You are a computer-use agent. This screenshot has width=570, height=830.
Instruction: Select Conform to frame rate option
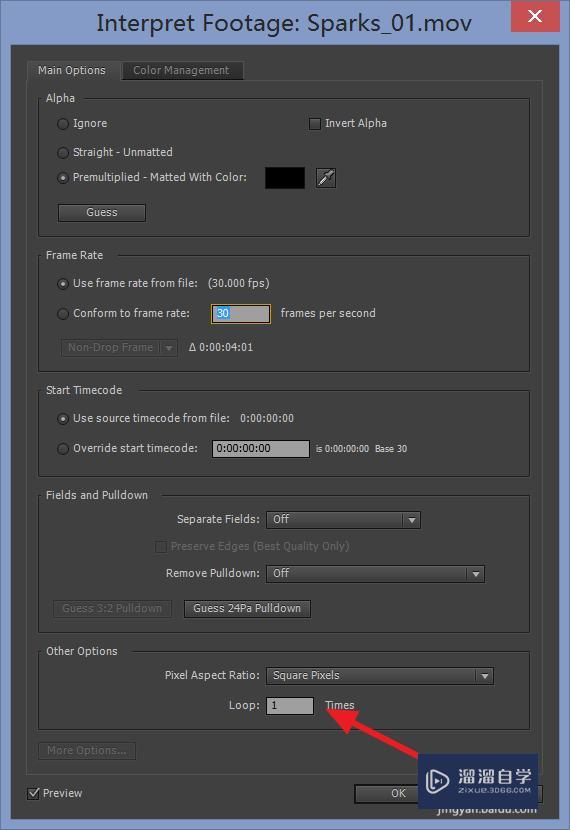(x=63, y=314)
